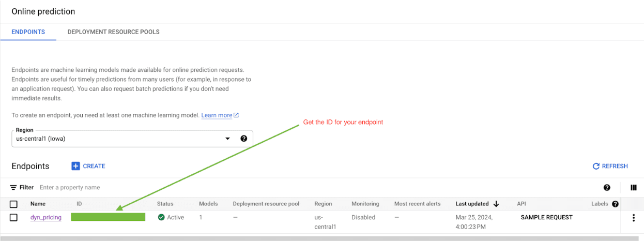The image size is (644, 241).
Task: Click the green Active status checkmark icon
Action: coord(161,218)
